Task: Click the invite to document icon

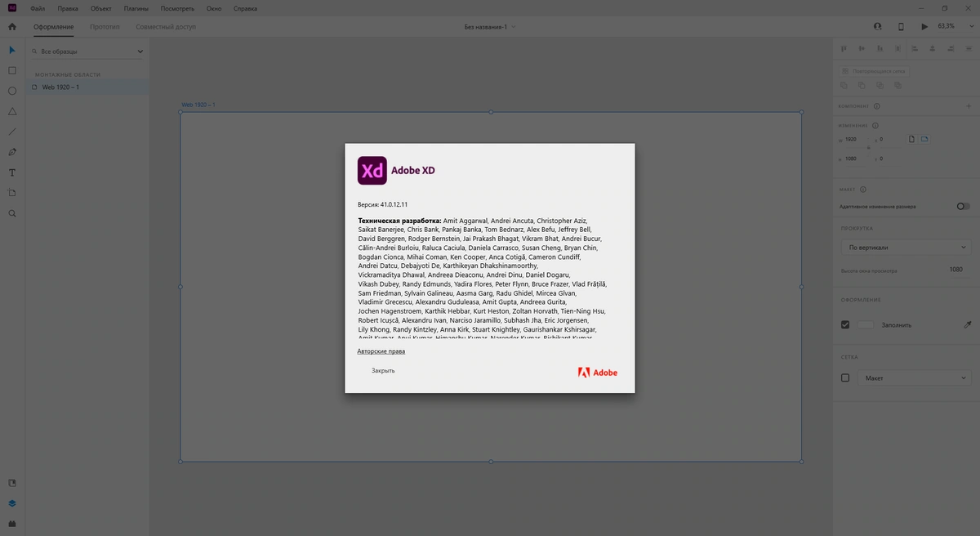Action: (x=878, y=27)
